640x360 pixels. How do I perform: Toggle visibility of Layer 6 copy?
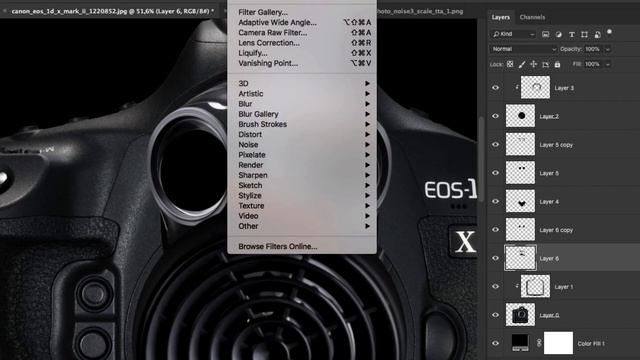coord(496,229)
